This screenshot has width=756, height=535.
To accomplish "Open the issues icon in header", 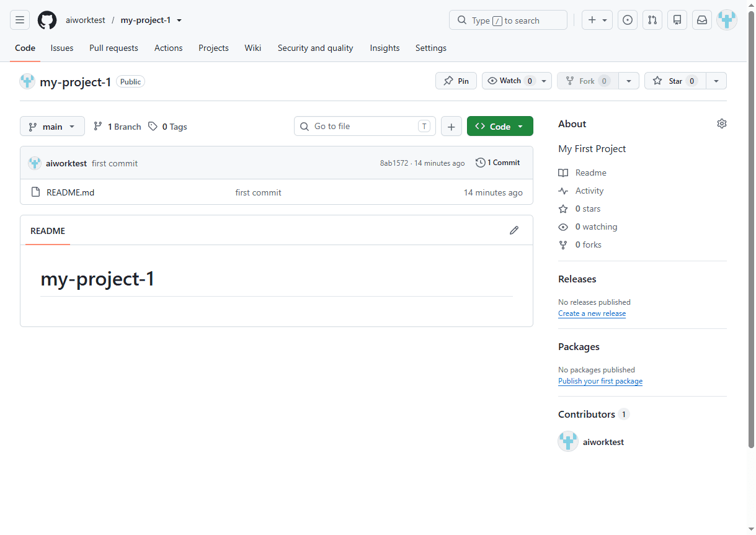I will (628, 20).
